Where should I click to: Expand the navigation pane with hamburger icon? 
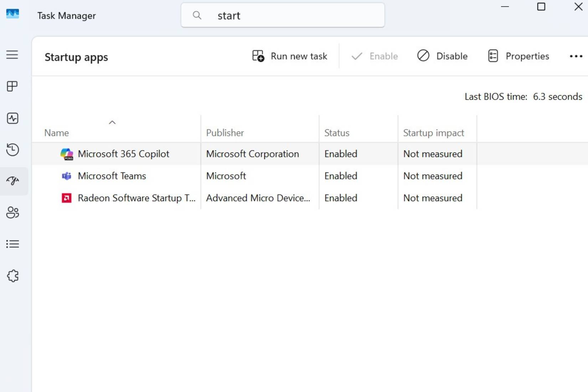[x=12, y=55]
